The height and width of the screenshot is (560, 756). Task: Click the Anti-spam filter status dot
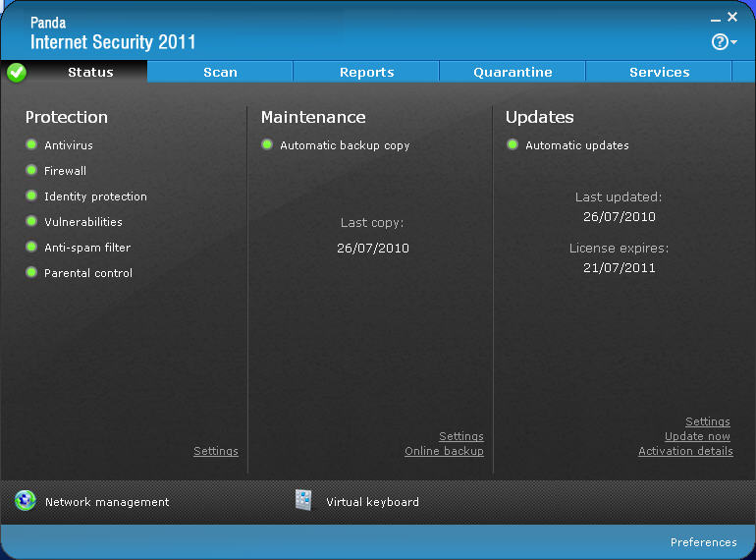pos(31,247)
